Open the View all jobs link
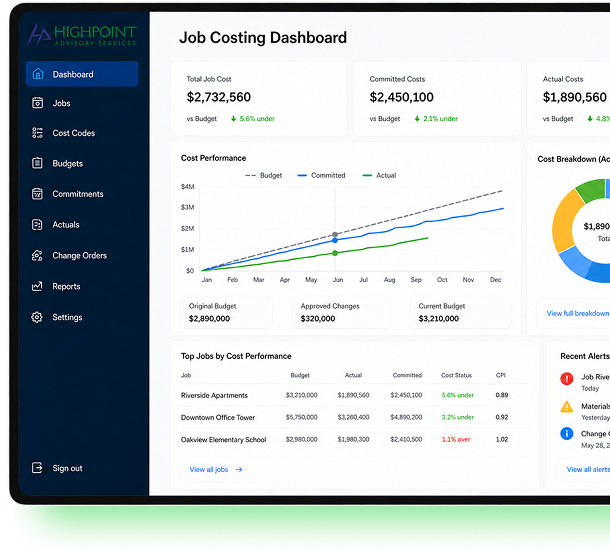 [216, 469]
